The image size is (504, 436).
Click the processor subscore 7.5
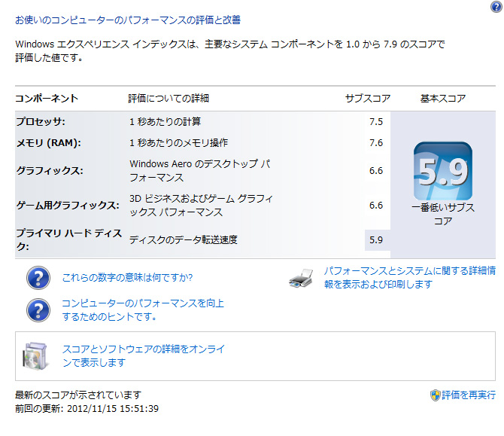tap(376, 122)
